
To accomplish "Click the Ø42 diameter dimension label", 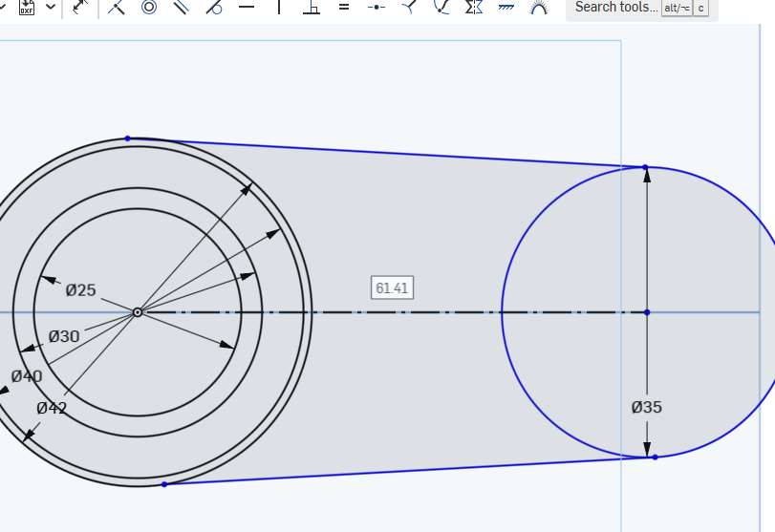I will pyautogui.click(x=52, y=408).
